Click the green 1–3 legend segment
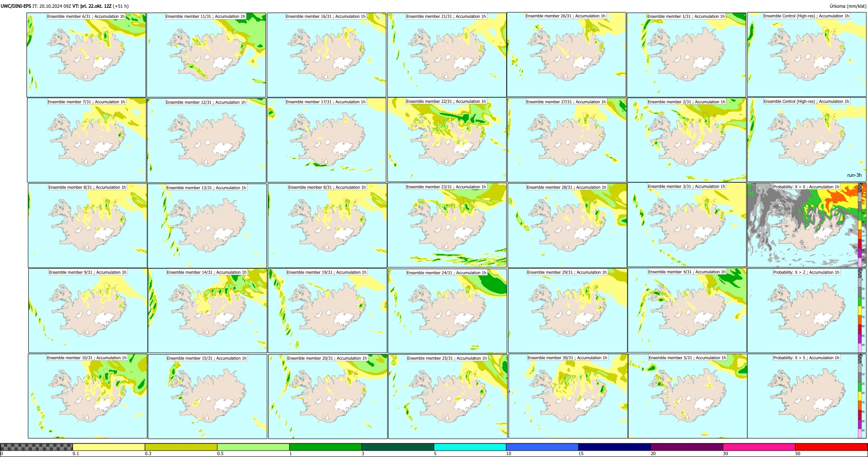 click(325, 447)
